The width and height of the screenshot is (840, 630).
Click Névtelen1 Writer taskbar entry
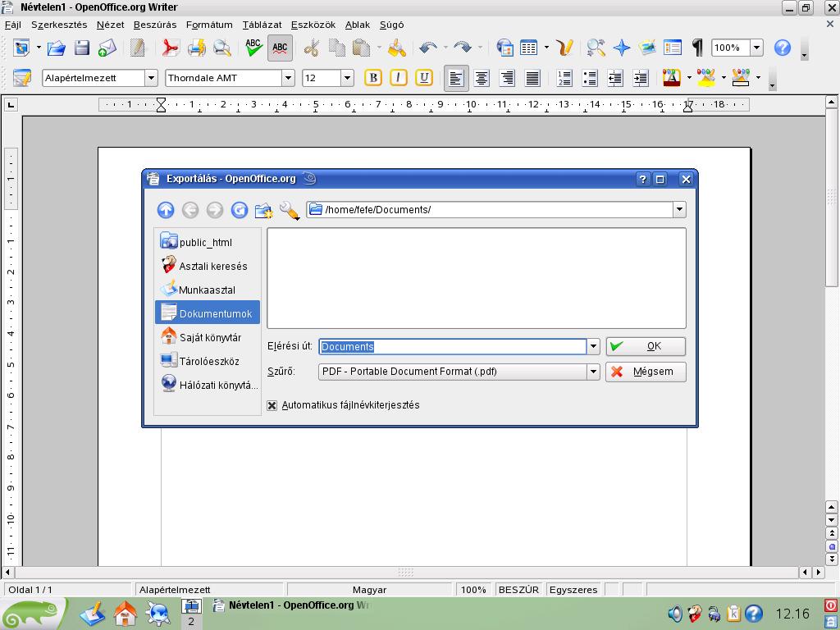292,605
